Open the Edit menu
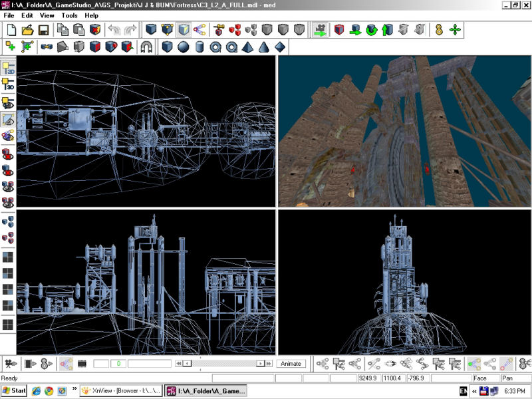The image size is (532, 399). pyautogui.click(x=27, y=15)
